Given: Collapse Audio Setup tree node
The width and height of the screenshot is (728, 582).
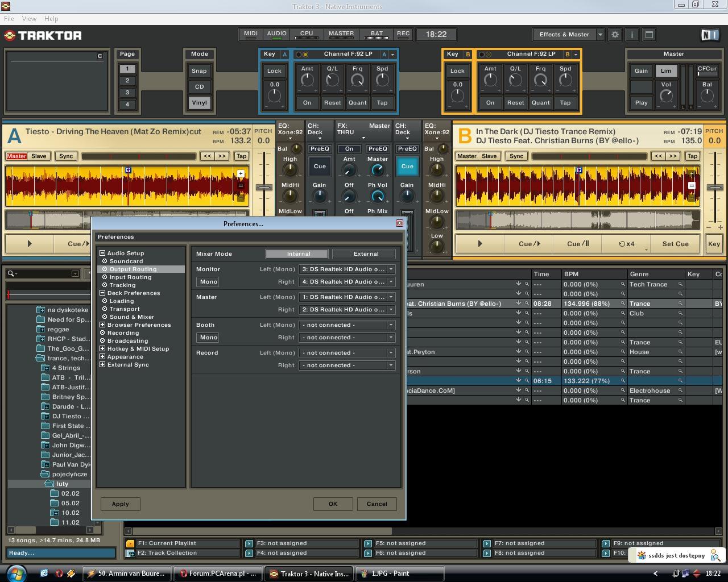Looking at the screenshot, I should tap(102, 253).
